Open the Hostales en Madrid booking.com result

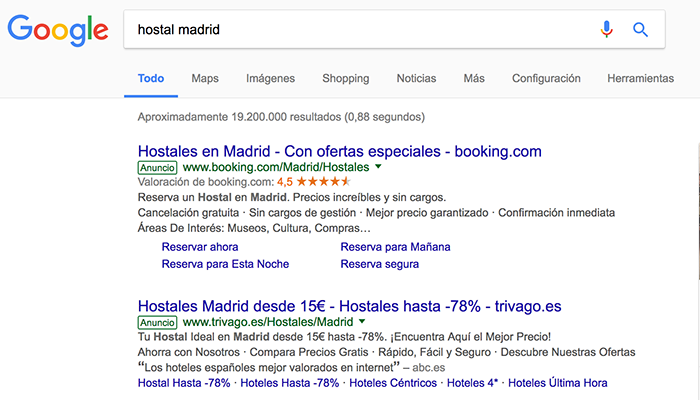[339, 151]
